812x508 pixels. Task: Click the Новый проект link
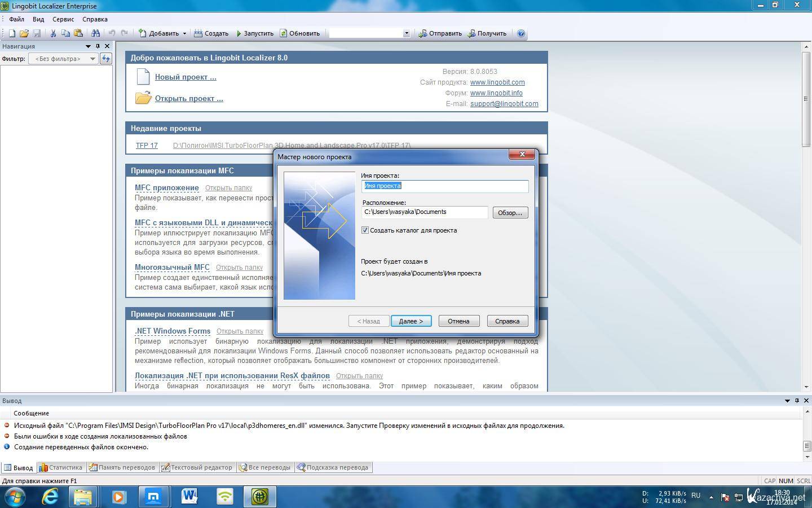point(186,77)
